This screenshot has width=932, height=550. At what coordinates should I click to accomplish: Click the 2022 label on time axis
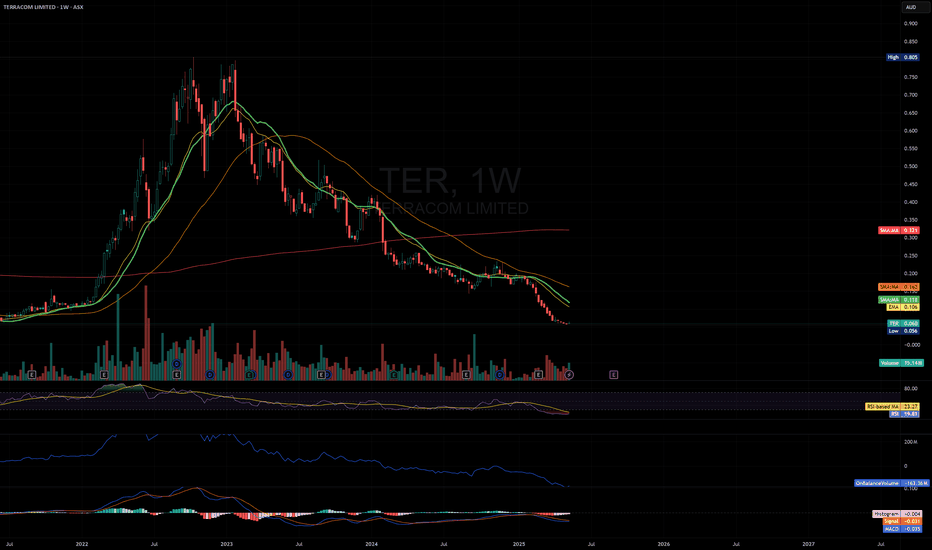click(82, 543)
